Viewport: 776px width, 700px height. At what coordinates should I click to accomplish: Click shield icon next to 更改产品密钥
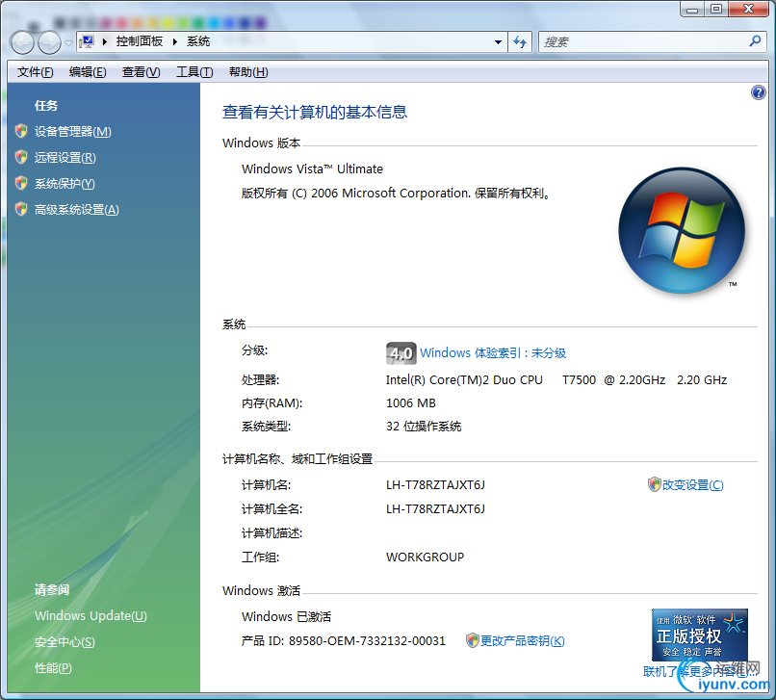(472, 640)
